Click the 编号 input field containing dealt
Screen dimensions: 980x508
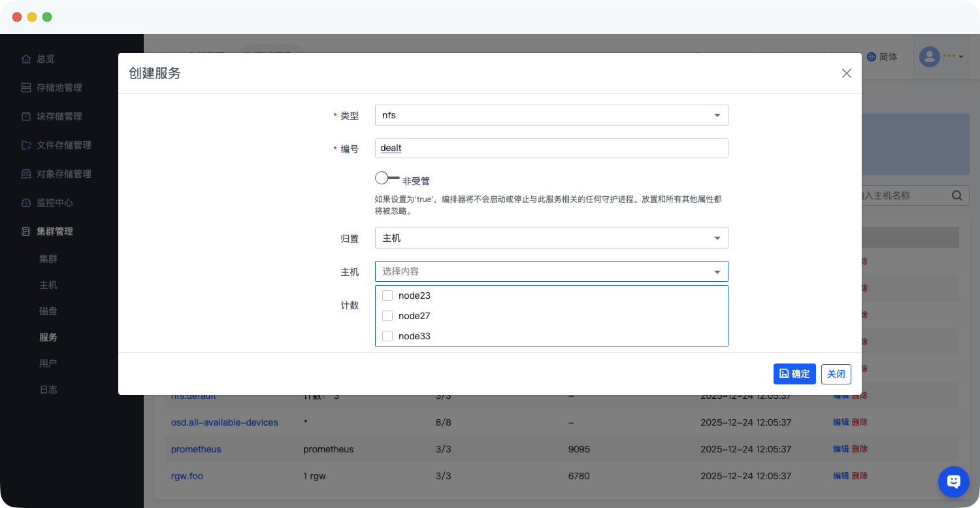click(x=551, y=148)
